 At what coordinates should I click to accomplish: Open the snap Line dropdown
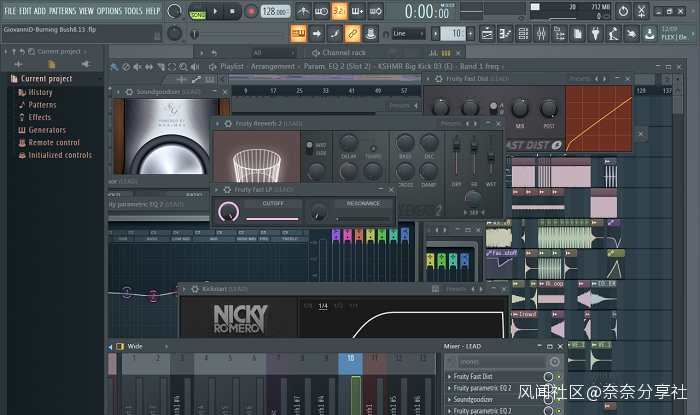(x=410, y=33)
